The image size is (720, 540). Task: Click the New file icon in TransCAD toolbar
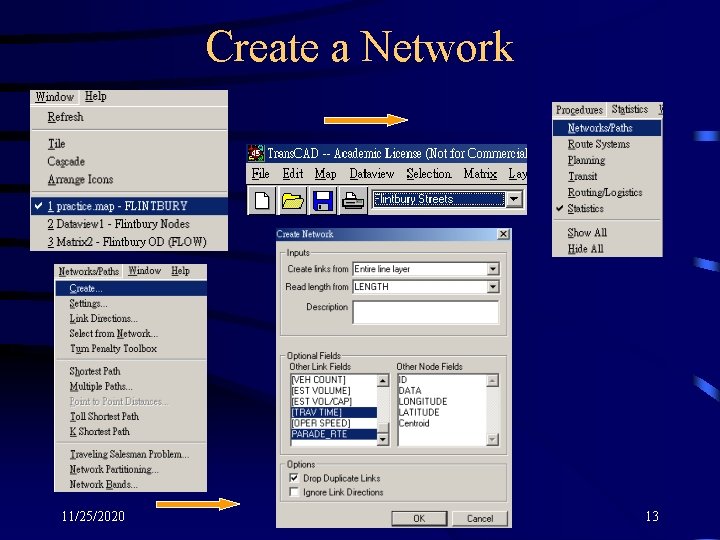click(262, 201)
